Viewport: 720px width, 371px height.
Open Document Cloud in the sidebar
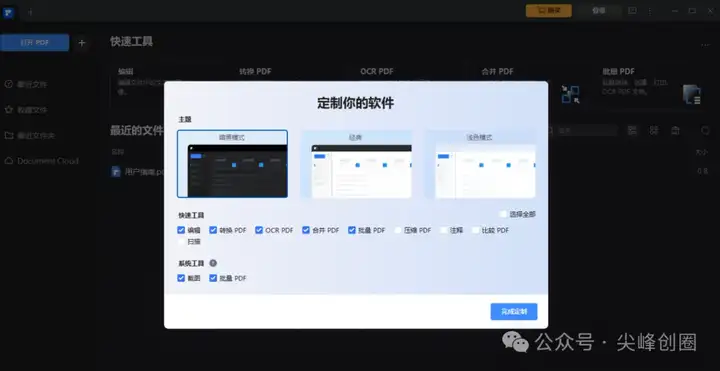[x=42, y=161]
